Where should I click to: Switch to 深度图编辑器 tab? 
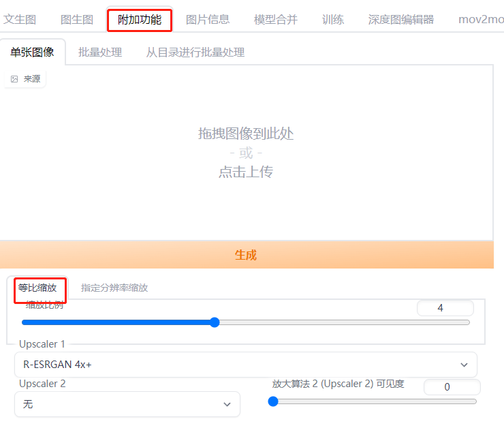pyautogui.click(x=401, y=20)
